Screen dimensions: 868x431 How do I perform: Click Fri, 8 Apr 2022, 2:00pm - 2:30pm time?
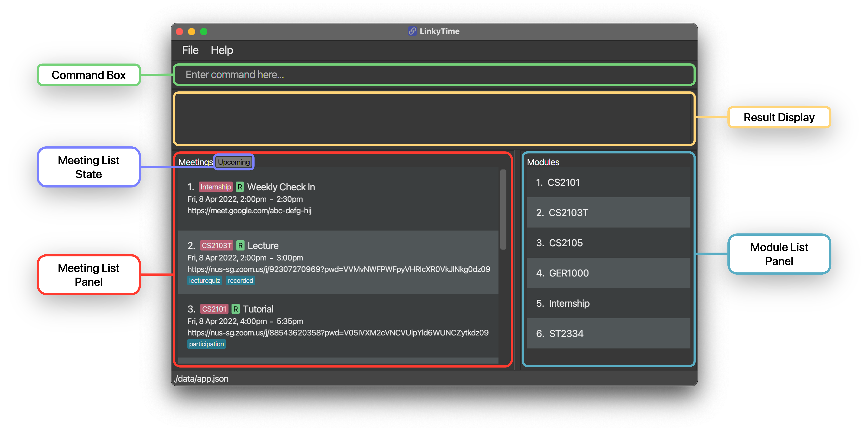click(x=245, y=199)
